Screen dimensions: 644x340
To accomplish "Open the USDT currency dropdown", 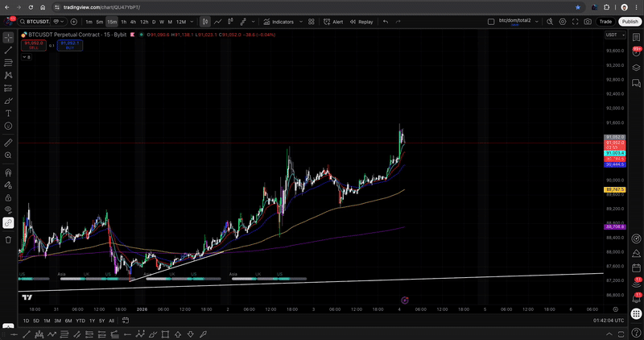I will tap(615, 35).
